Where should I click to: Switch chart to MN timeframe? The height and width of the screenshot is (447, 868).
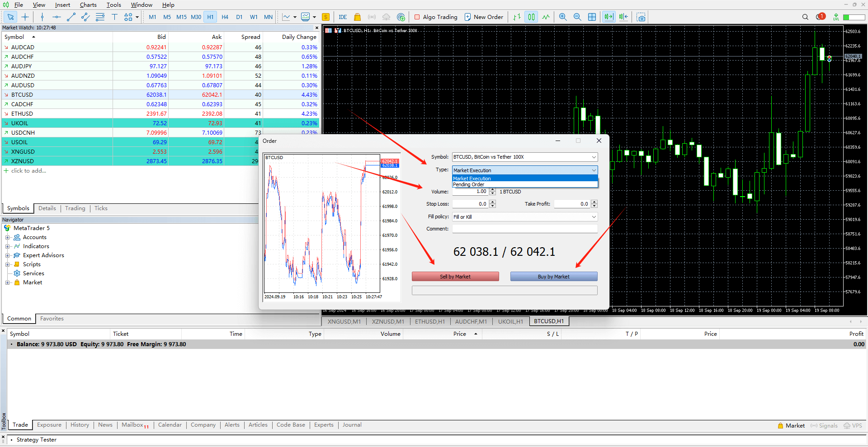pyautogui.click(x=268, y=17)
